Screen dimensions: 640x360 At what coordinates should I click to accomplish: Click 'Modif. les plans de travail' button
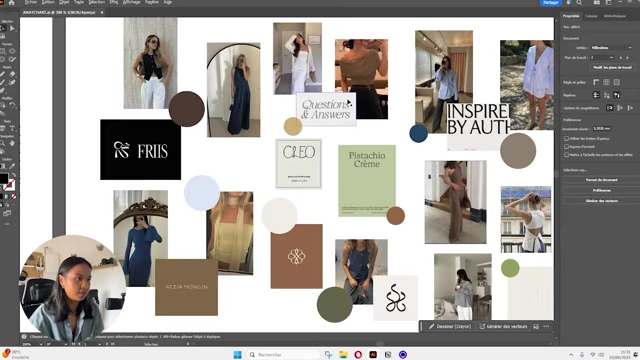(612, 67)
